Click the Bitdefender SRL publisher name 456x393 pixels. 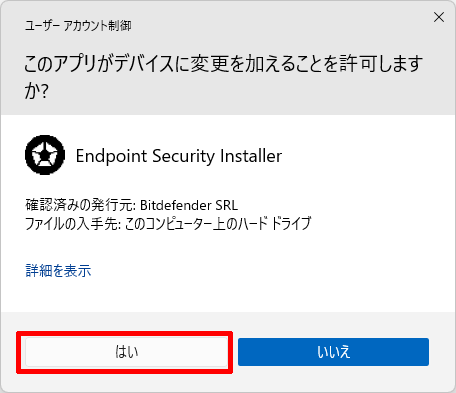(x=189, y=205)
